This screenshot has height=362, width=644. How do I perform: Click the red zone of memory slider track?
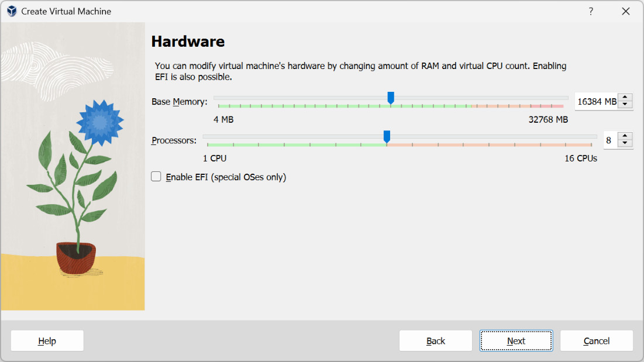tap(552, 106)
